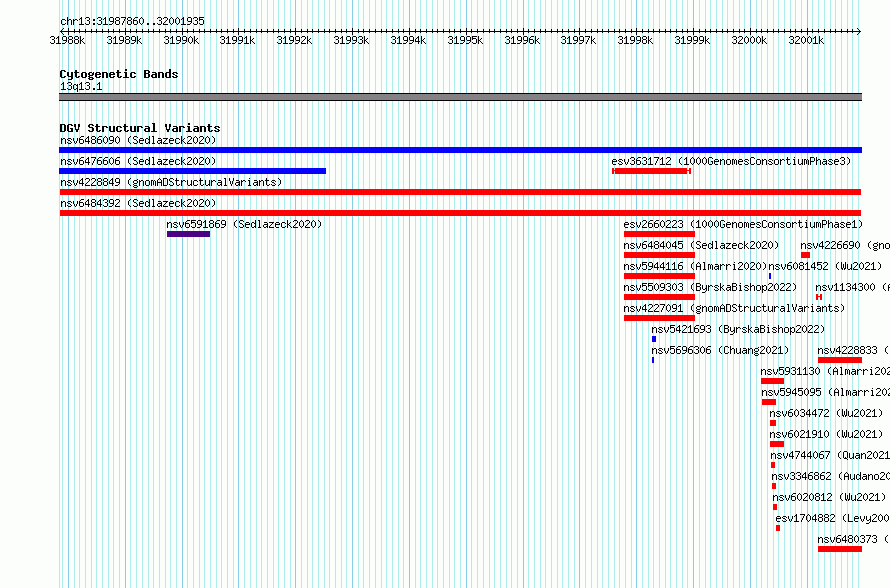Viewport: 890px width, 588px height.
Task: Click the 32000k ruler position
Action: 749,40
